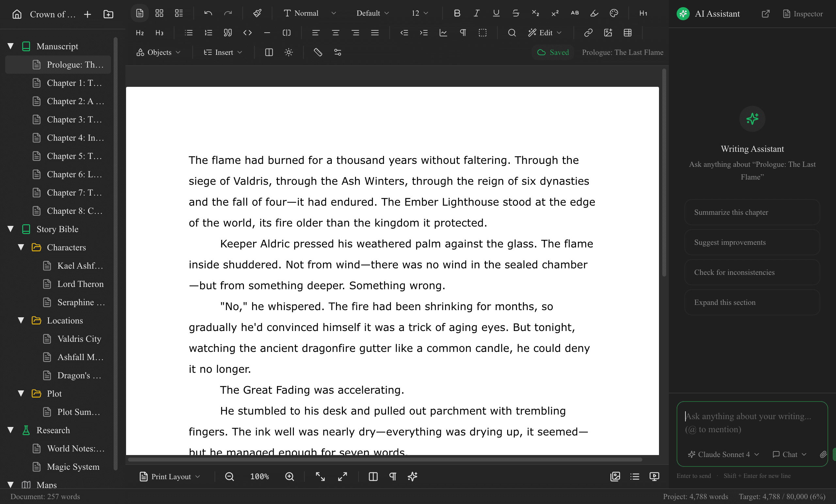The height and width of the screenshot is (504, 836).
Task: Insert an image
Action: (608, 33)
